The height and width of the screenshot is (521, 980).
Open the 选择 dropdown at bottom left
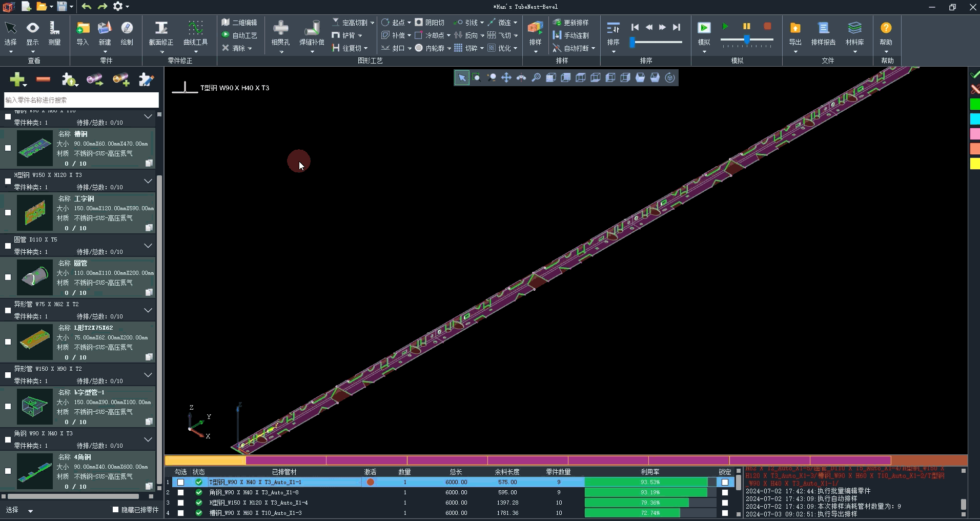[x=30, y=511]
